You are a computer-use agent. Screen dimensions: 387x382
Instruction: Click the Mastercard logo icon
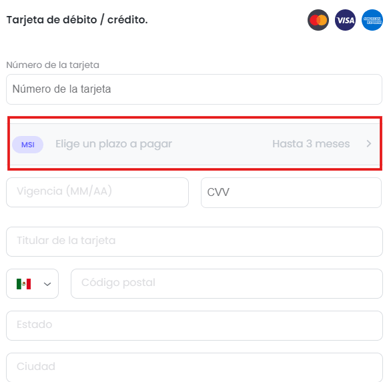[318, 20]
